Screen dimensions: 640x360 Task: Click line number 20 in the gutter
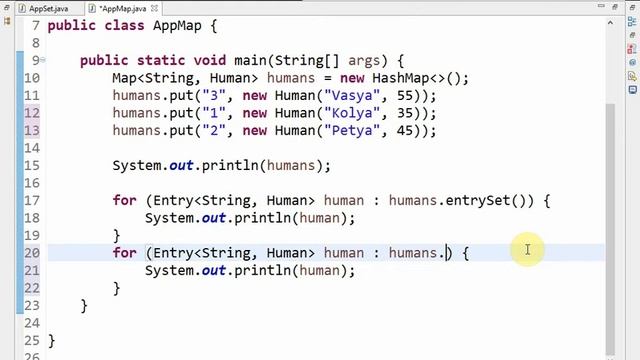tap(32, 253)
